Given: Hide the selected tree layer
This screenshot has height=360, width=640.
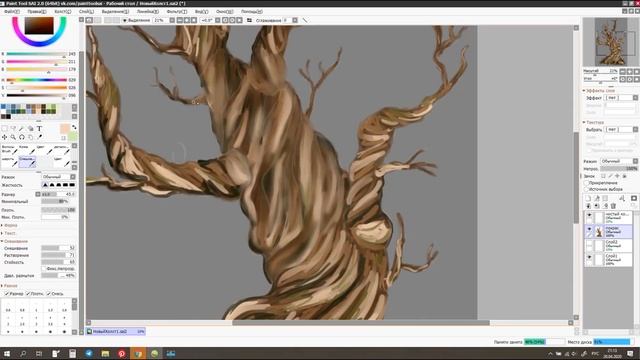Looking at the screenshot, I should (589, 229).
